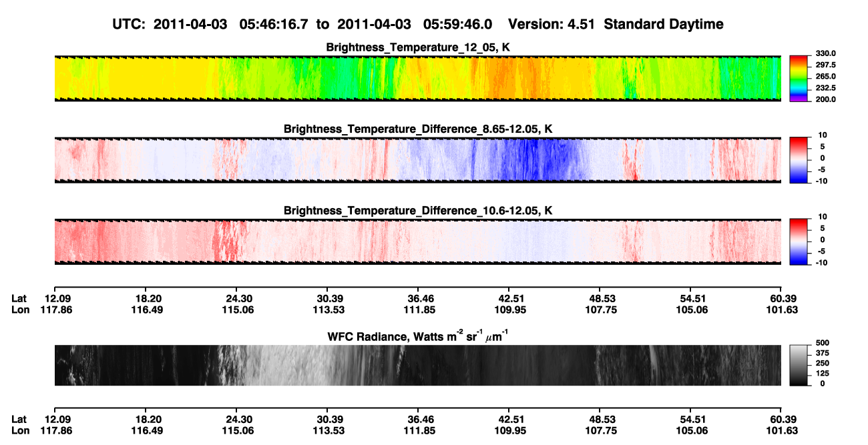Screen dimensions: 868x445
Task: Select the WFC Radiance grayscale image strip
Action: point(417,365)
